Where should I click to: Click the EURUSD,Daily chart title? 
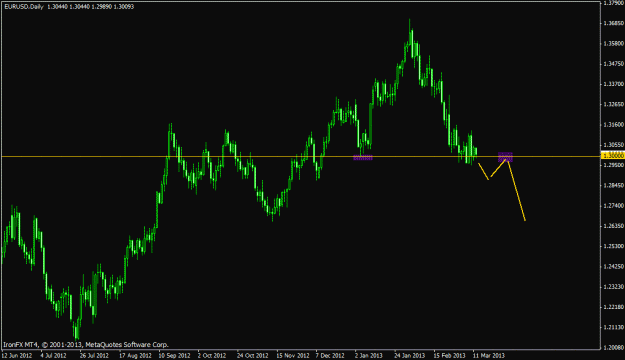pos(24,7)
